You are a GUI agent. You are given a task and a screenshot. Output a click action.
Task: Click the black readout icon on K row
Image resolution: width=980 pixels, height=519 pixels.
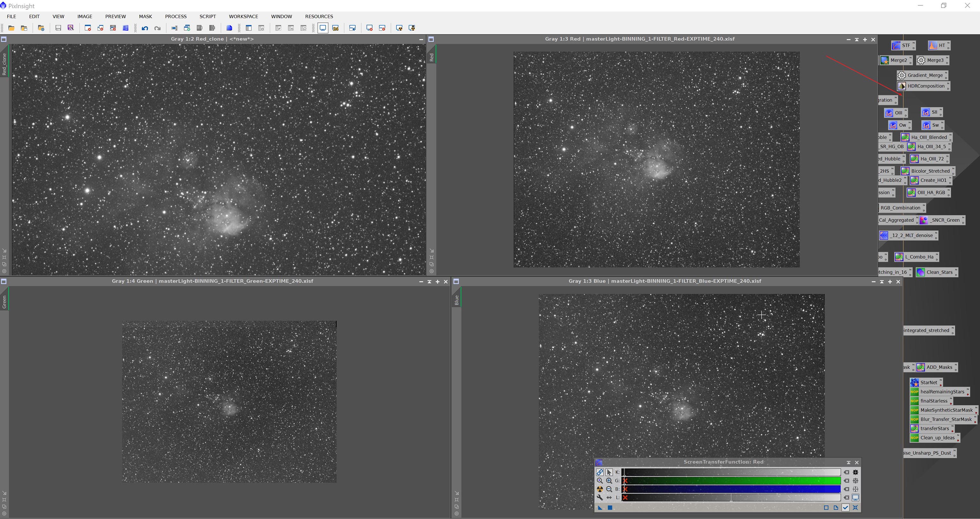[856, 472]
